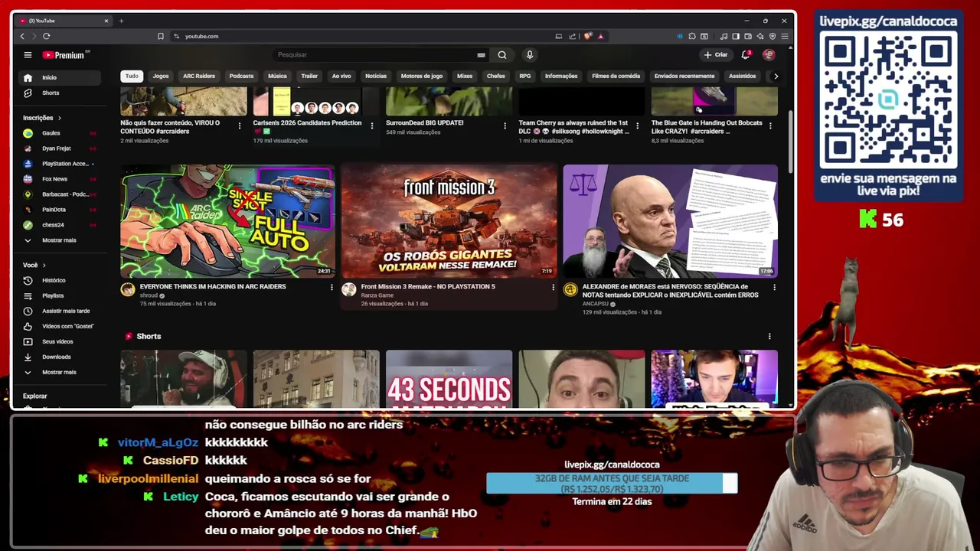The image size is (980, 551).
Task: Open options menu of the Shorts shelf
Action: click(x=769, y=336)
